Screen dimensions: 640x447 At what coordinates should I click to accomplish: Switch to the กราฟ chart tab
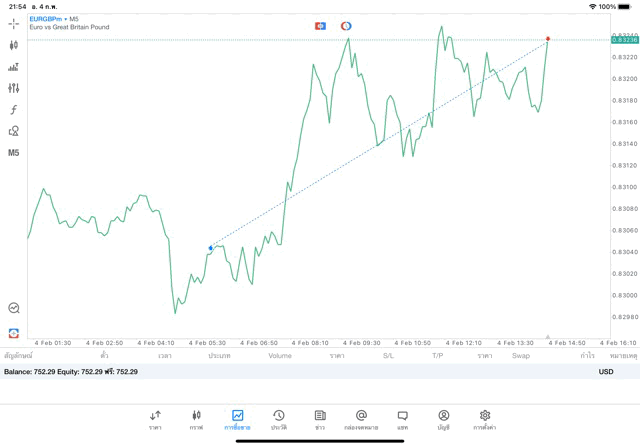point(196,419)
